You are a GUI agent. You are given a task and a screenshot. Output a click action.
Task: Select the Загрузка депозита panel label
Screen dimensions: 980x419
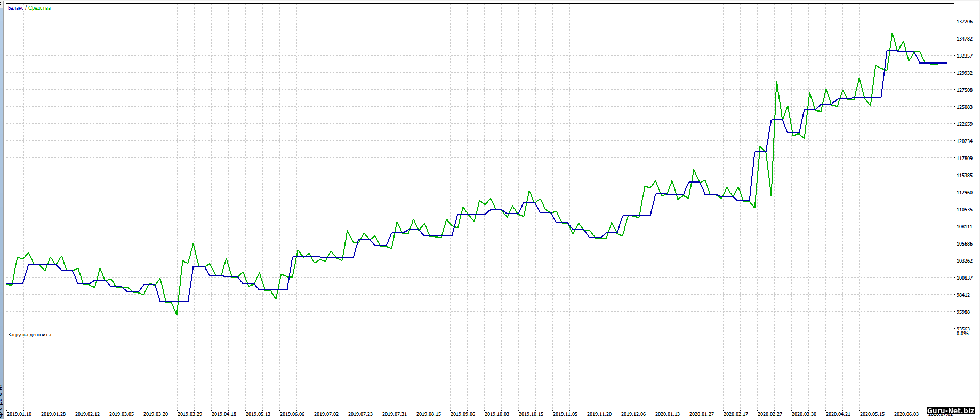(29, 335)
